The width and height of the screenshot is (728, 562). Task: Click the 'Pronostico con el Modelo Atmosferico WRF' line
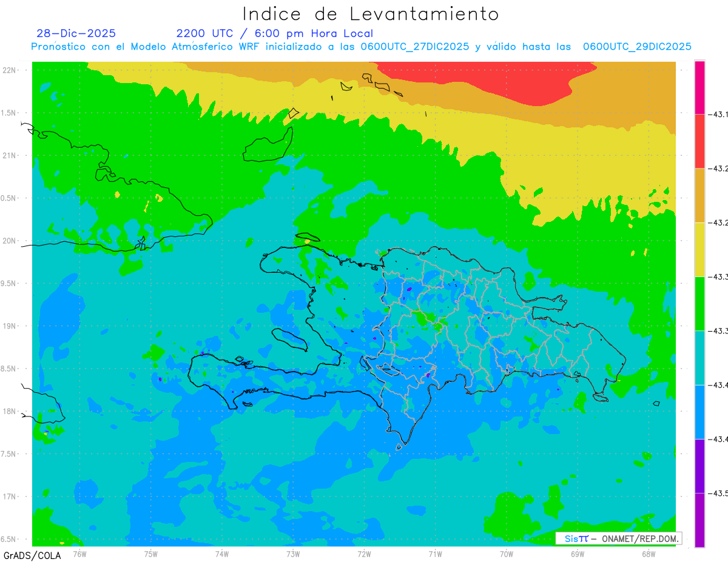[361, 47]
